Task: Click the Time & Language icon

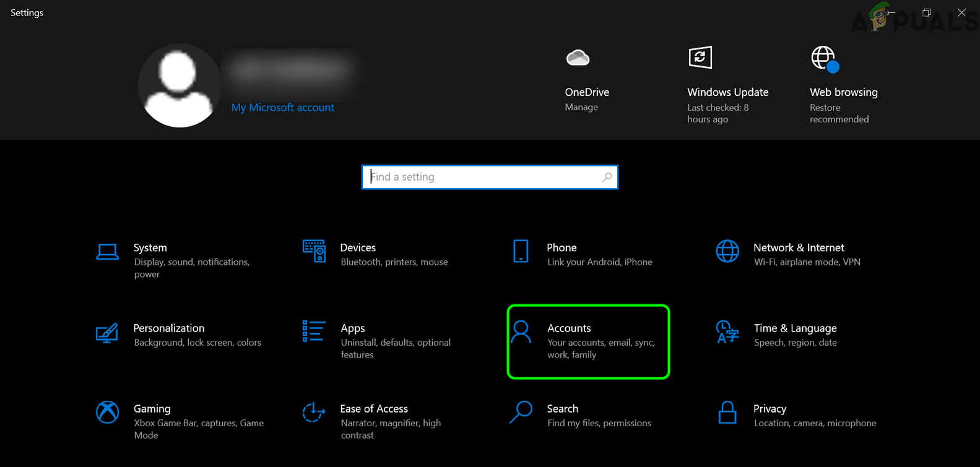Action: [x=727, y=332]
